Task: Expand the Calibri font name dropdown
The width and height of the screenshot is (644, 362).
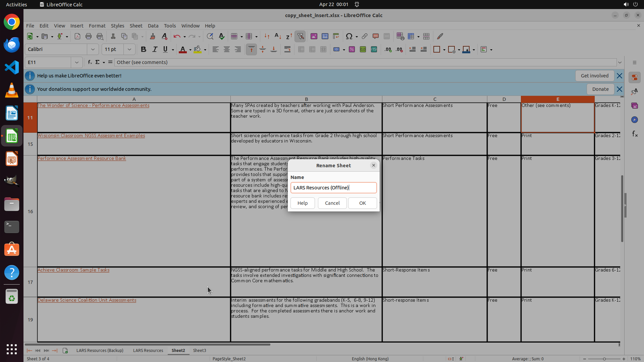Action: [93, 50]
